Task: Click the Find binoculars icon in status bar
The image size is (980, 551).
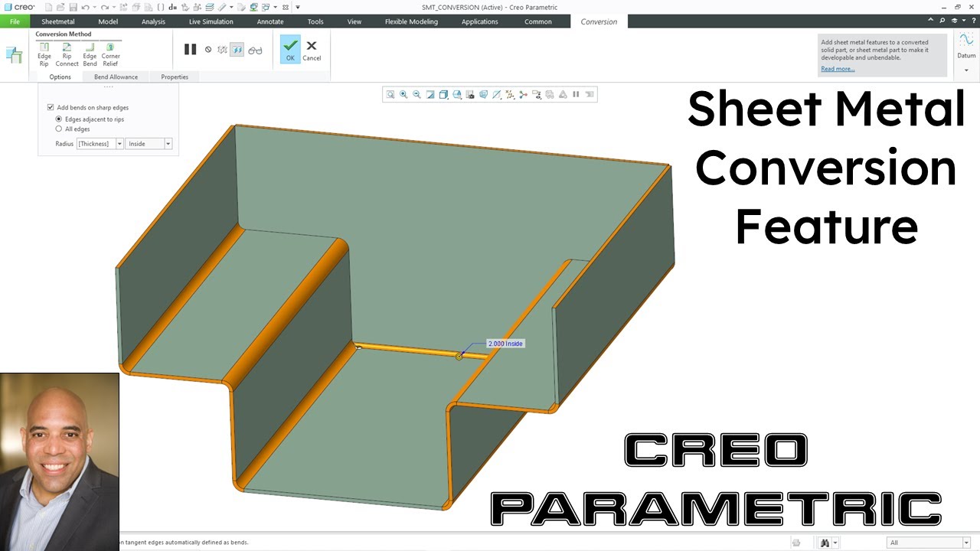Action: click(x=825, y=543)
